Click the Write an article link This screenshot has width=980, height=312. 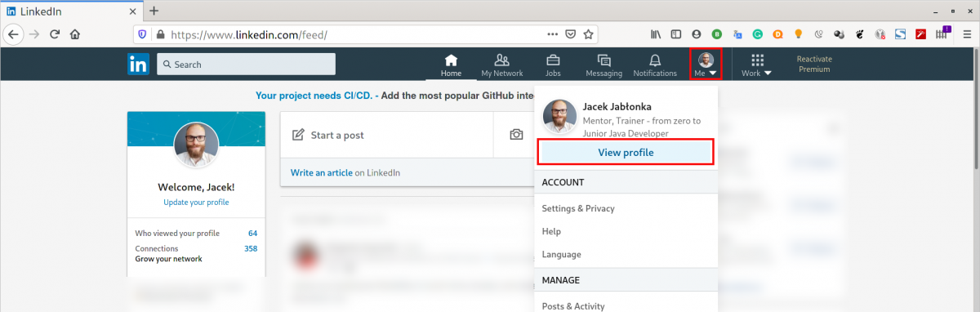pyautogui.click(x=322, y=172)
